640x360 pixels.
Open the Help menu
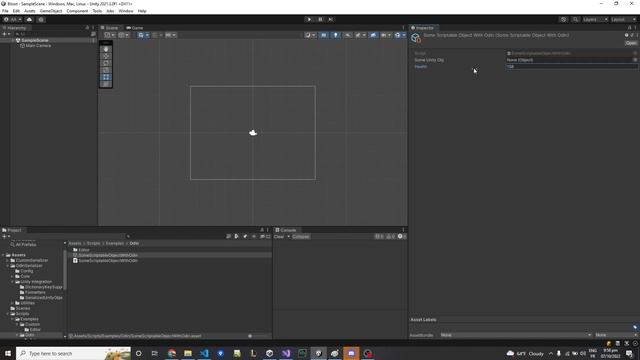pyautogui.click(x=142, y=11)
